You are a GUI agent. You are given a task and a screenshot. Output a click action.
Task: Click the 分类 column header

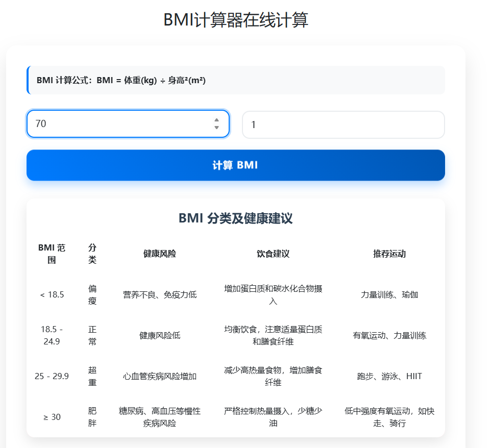[92, 254]
